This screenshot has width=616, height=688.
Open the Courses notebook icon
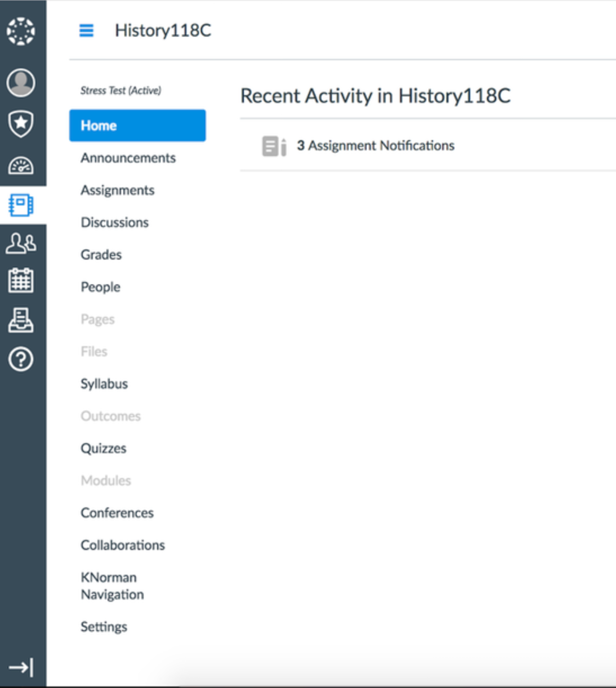click(21, 205)
